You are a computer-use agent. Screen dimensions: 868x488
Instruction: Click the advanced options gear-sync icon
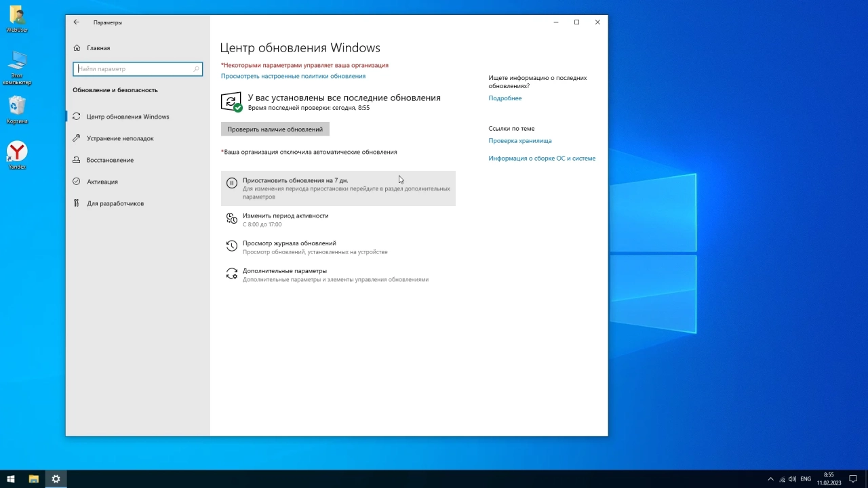[231, 274]
